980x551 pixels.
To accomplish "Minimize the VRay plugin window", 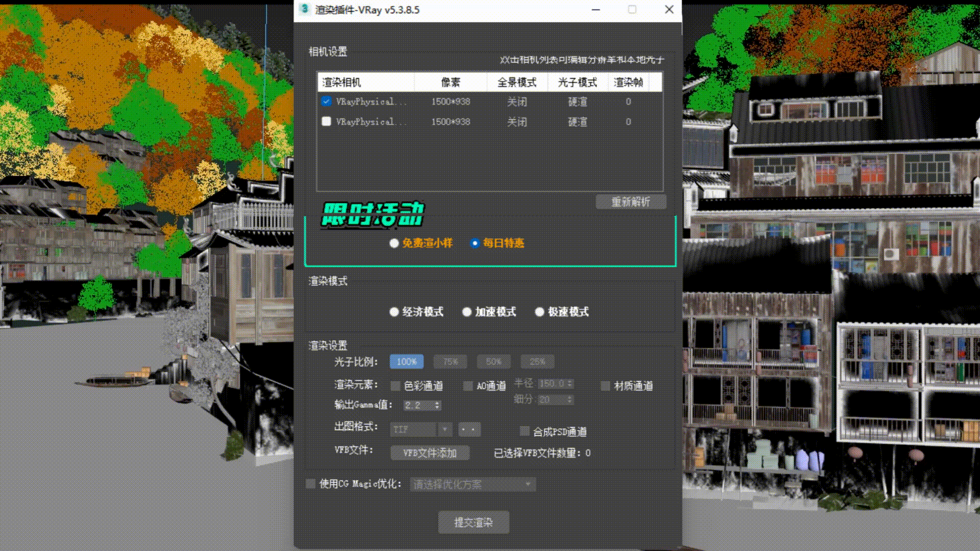I will pos(596,9).
